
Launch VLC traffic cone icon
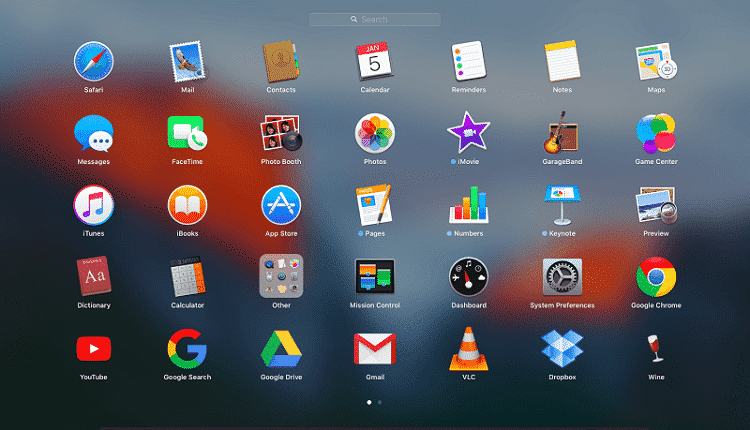(x=469, y=349)
